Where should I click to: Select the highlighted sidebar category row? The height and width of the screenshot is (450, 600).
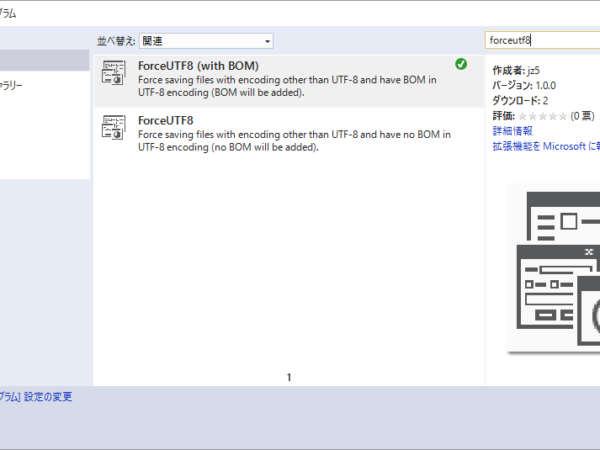click(x=45, y=60)
